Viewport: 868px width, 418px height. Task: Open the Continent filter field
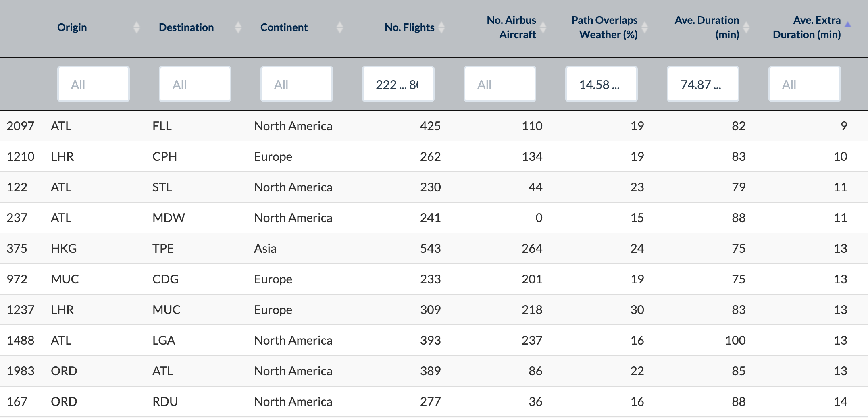pos(297,84)
